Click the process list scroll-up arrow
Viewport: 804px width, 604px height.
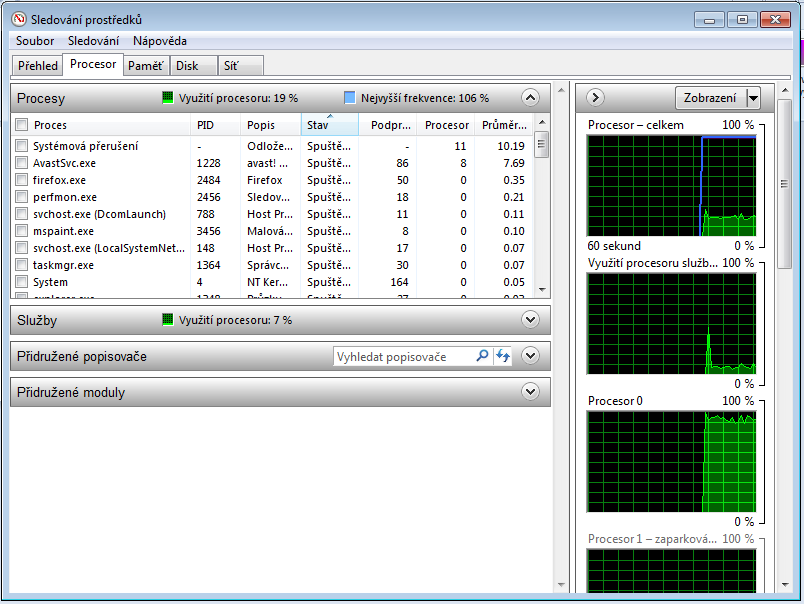click(x=542, y=122)
